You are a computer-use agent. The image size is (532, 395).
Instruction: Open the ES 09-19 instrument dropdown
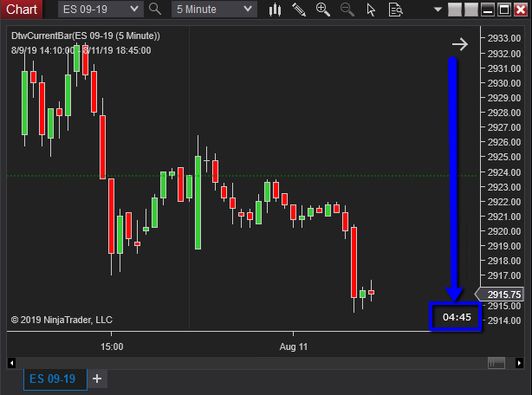101,10
